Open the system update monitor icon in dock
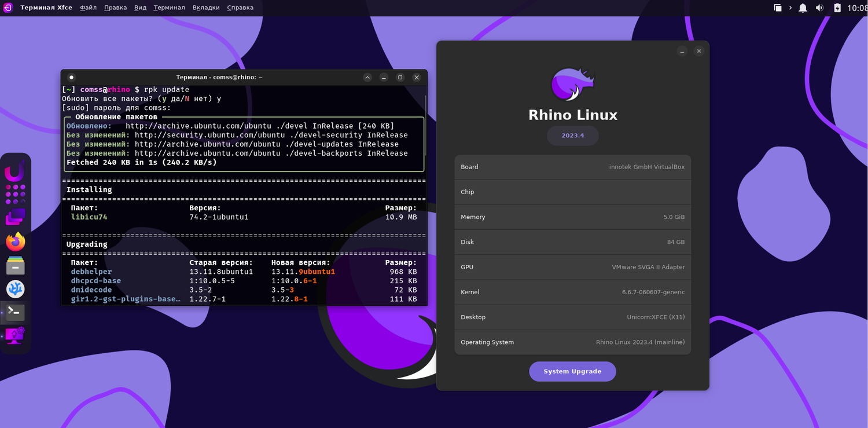Screen dimensions: 868x428 (x=15, y=336)
